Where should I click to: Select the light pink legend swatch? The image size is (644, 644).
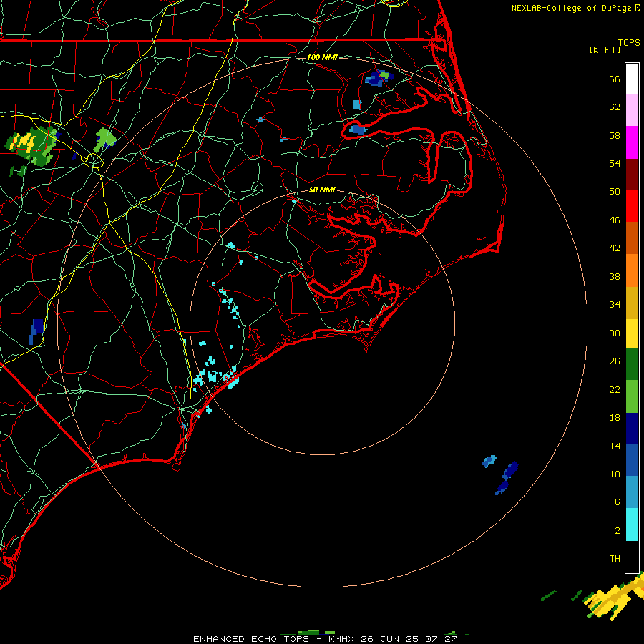(632, 110)
